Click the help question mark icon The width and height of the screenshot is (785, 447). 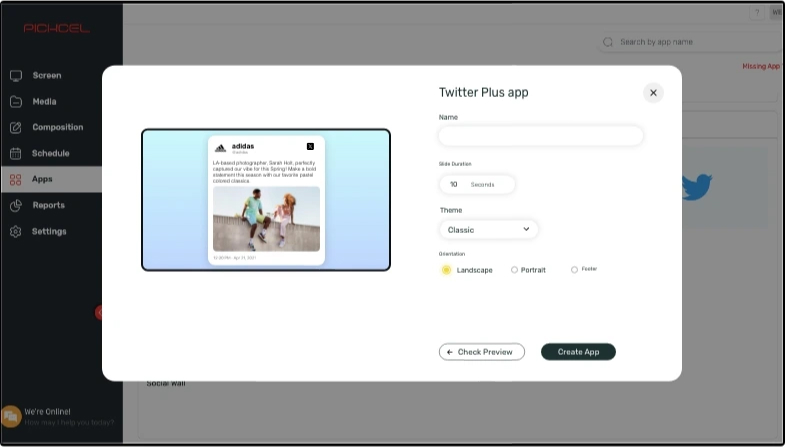(757, 13)
